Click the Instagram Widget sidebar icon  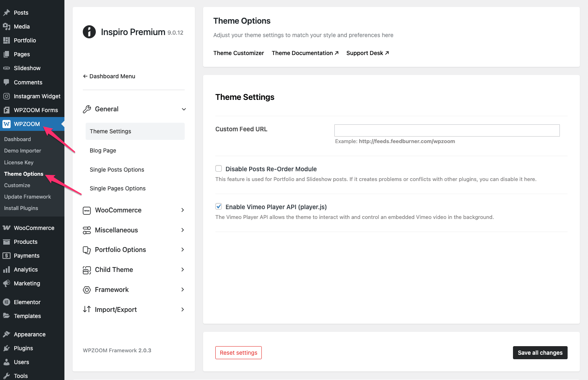pyautogui.click(x=7, y=96)
